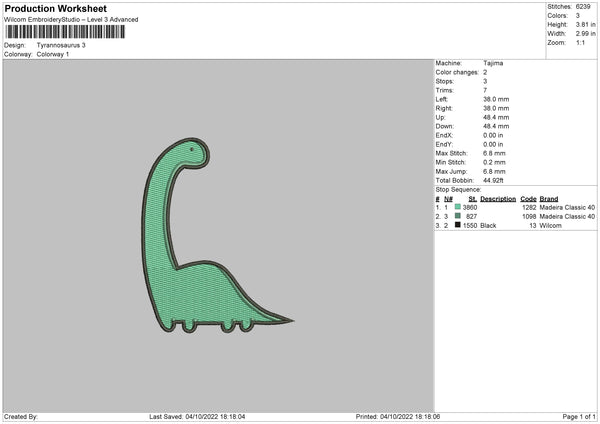This screenshot has width=600, height=424.
Task: Click the Description column header
Action: click(496, 198)
